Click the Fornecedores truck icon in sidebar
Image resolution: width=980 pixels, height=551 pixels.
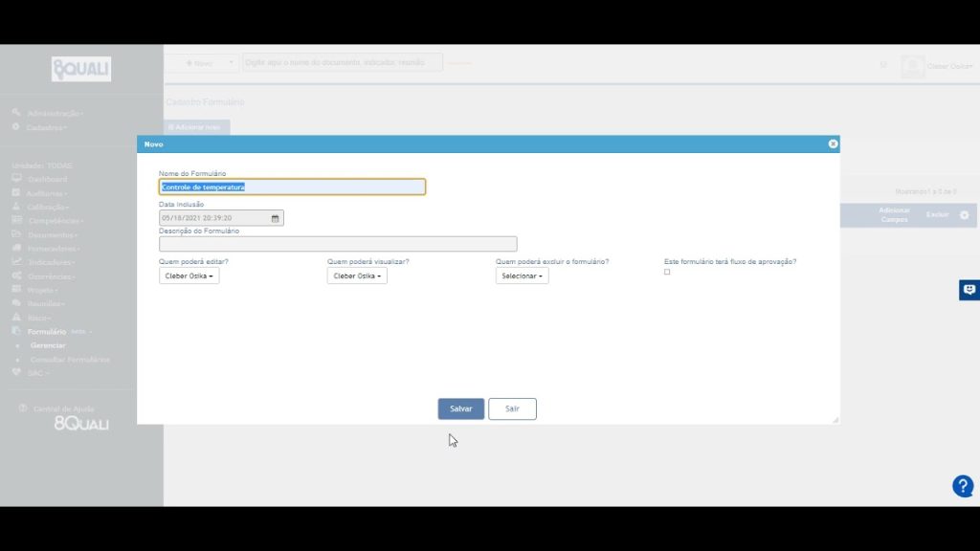pos(16,248)
